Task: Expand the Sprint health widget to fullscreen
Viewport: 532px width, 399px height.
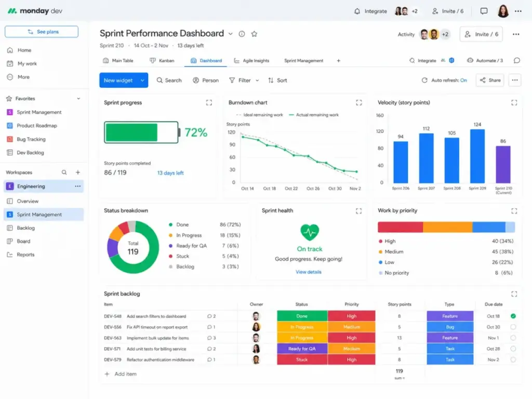Action: point(358,211)
